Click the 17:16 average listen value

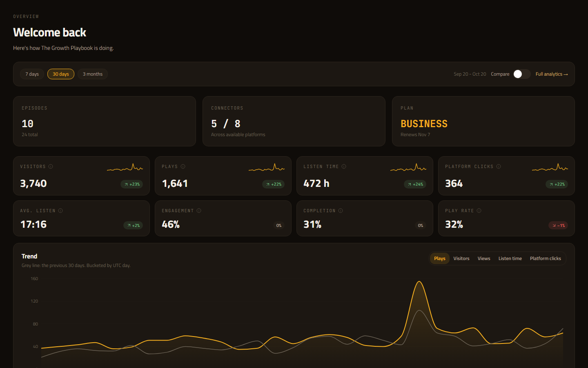(x=33, y=224)
